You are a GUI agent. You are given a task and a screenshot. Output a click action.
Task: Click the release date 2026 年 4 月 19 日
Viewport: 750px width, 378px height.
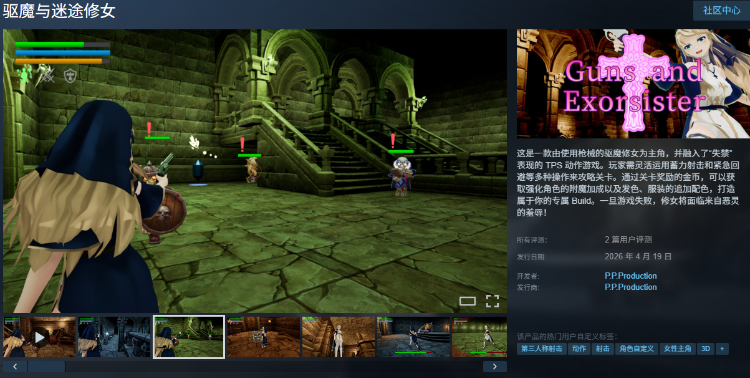[x=638, y=256]
